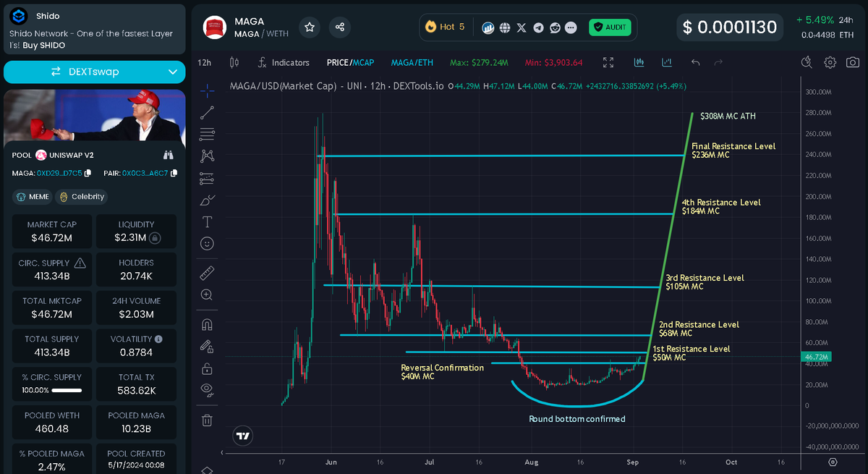Viewport: 868px width, 474px height.
Task: Toggle fullscreen chart mode
Action: coord(608,63)
